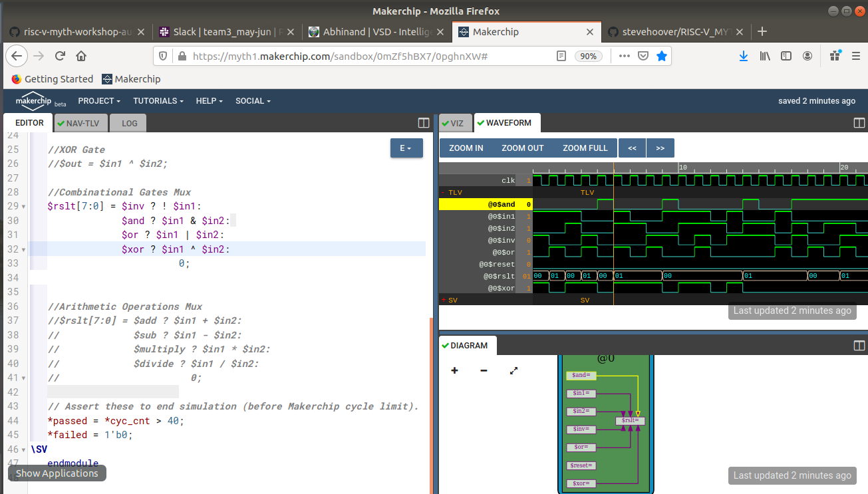Open HELP dropdown menu
The image size is (868, 494).
click(x=209, y=101)
